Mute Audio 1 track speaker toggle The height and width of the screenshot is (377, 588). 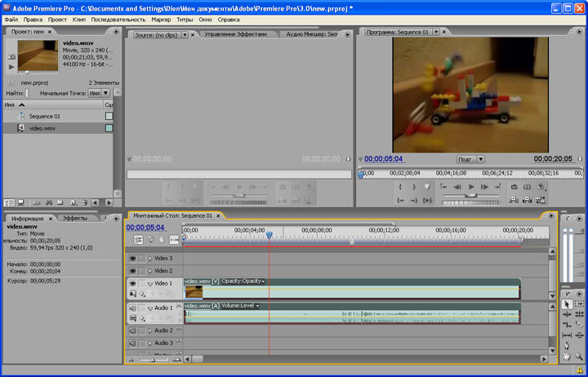pos(133,308)
